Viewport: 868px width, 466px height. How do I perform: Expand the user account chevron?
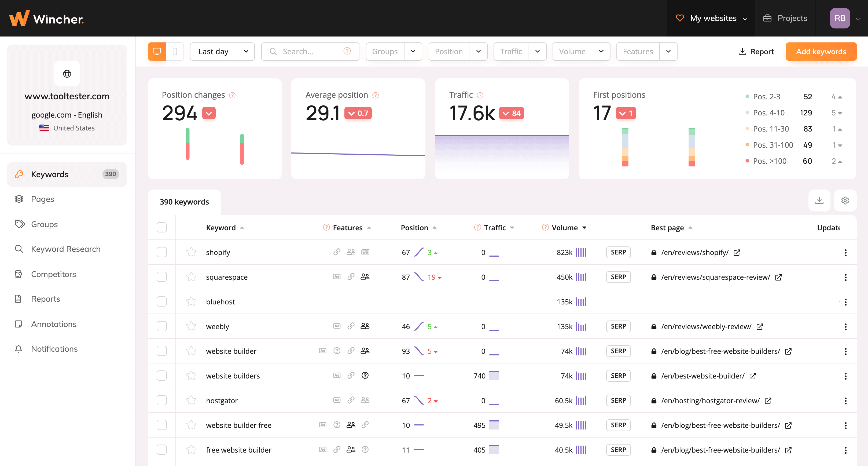point(858,19)
